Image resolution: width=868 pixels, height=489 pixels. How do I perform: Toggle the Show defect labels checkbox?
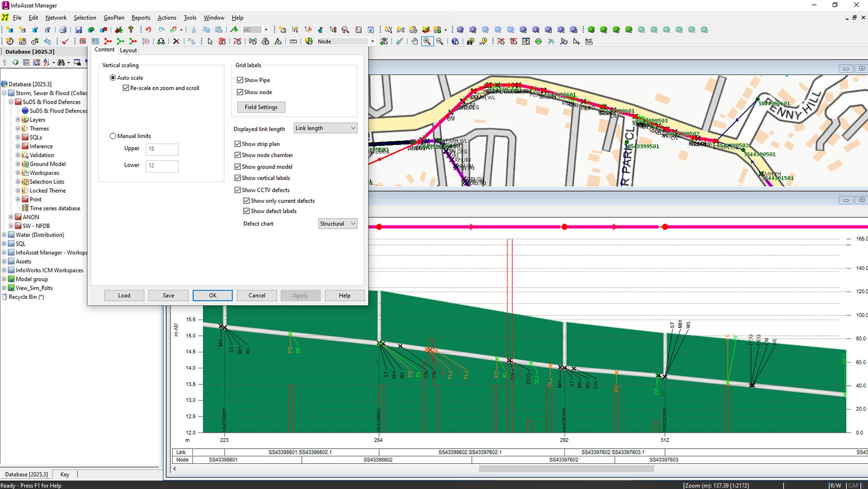pos(247,211)
